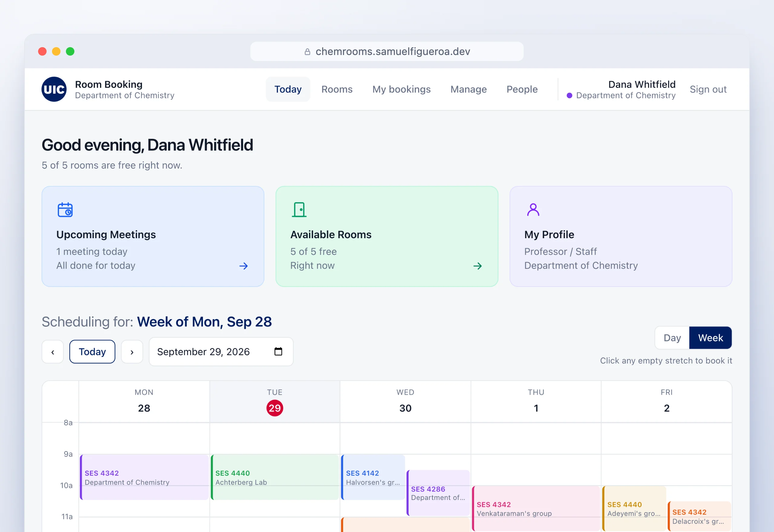Click the Available Rooms door icon
The height and width of the screenshot is (532, 774).
(x=299, y=210)
